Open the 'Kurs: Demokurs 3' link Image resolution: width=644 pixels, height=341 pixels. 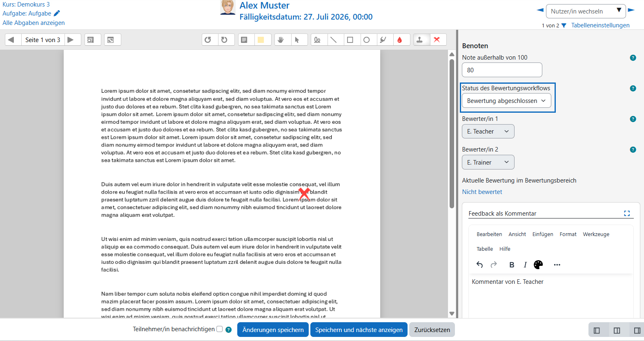click(26, 4)
